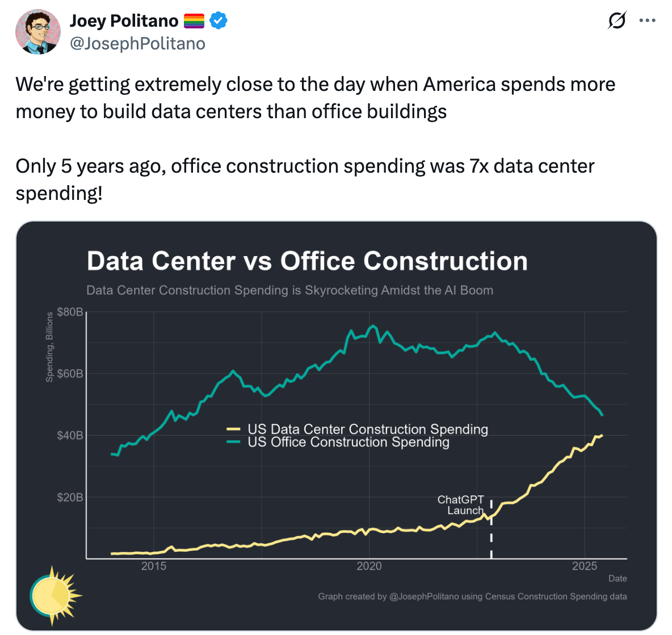Click the Grok slashed-circle icon

(x=617, y=20)
